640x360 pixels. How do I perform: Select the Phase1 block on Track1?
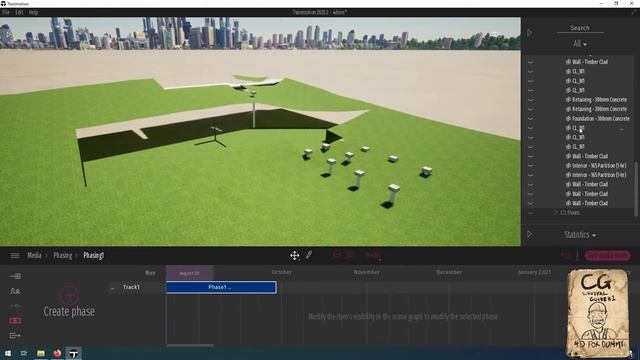(221, 287)
